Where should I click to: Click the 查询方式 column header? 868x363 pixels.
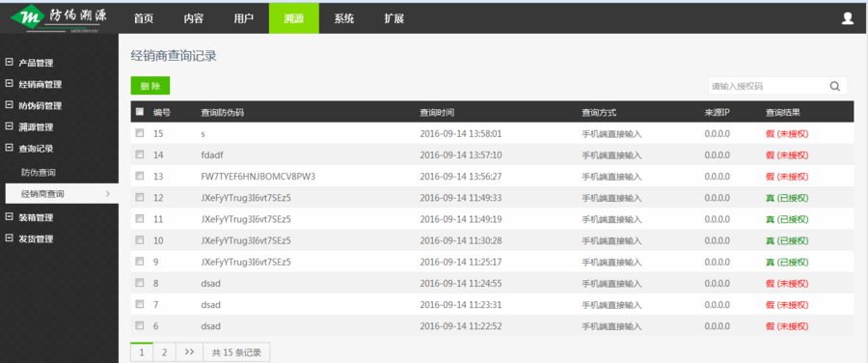tap(598, 112)
